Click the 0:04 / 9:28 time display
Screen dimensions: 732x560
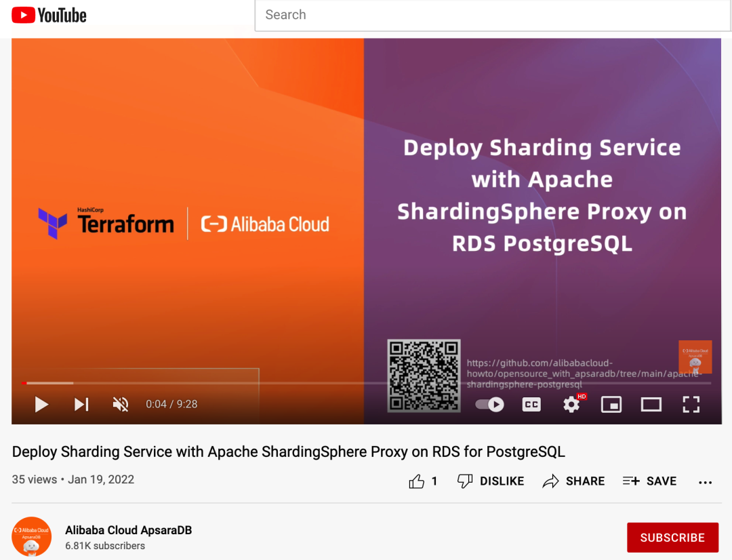click(x=171, y=404)
